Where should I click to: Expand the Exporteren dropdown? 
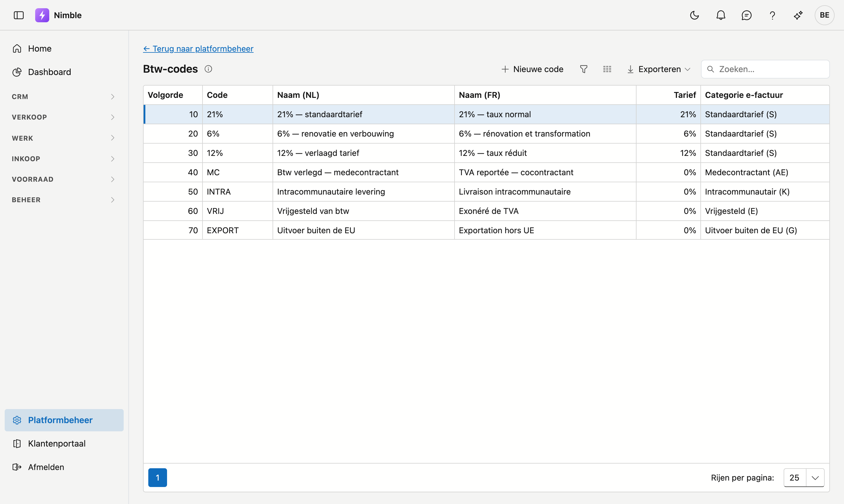[x=658, y=69]
